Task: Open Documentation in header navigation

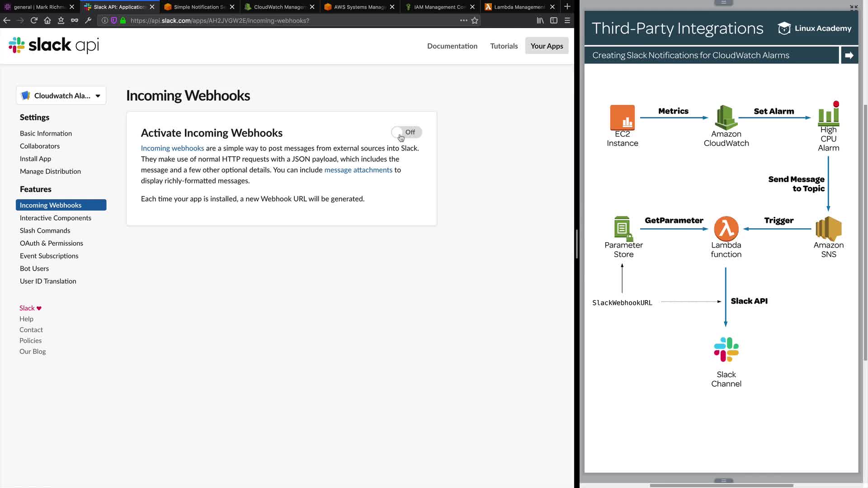Action: [452, 46]
